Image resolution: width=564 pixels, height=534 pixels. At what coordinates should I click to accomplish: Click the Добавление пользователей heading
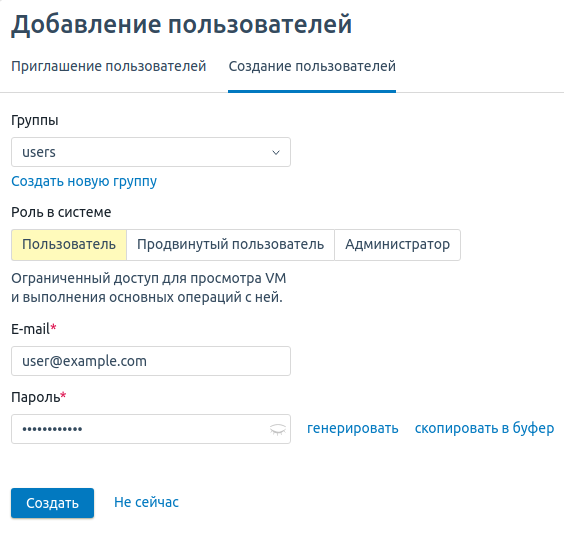(182, 24)
